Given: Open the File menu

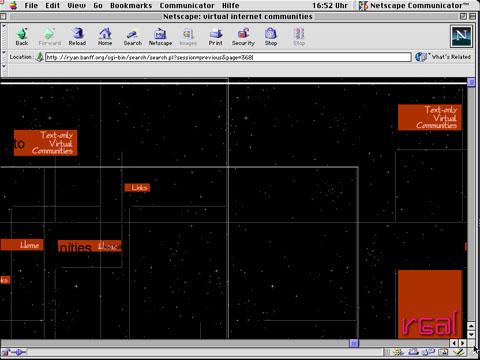Looking at the screenshot, I should [x=31, y=6].
